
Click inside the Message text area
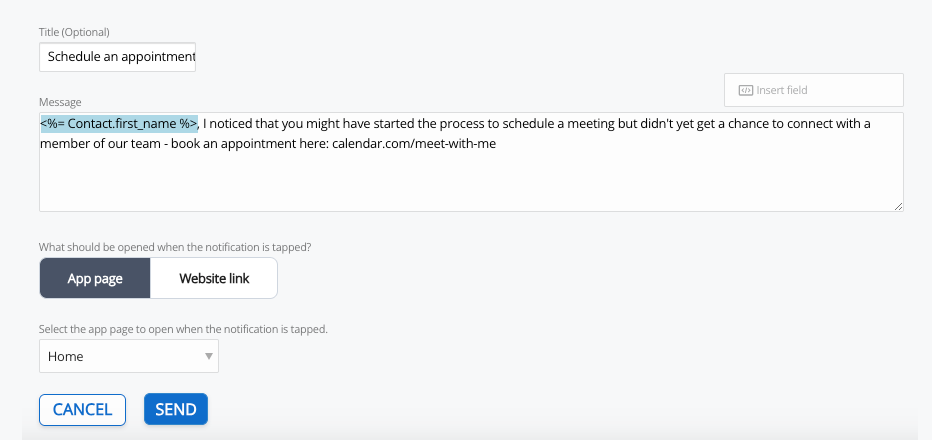[x=470, y=180]
